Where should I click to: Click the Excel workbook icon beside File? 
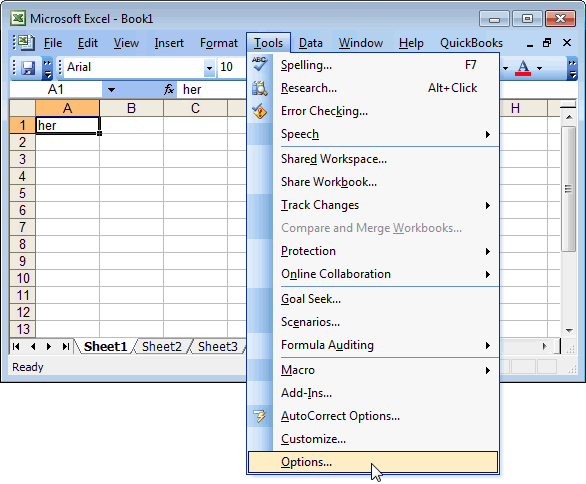click(26, 43)
